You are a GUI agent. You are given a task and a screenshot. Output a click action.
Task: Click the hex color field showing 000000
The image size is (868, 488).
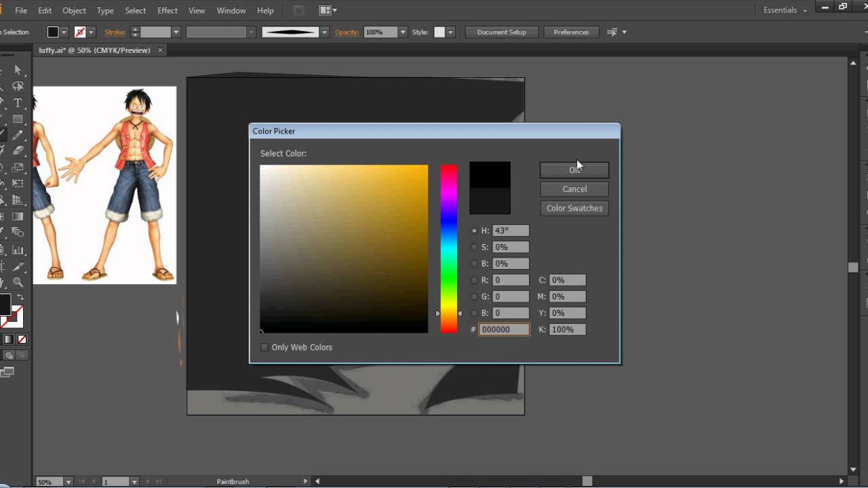(504, 329)
